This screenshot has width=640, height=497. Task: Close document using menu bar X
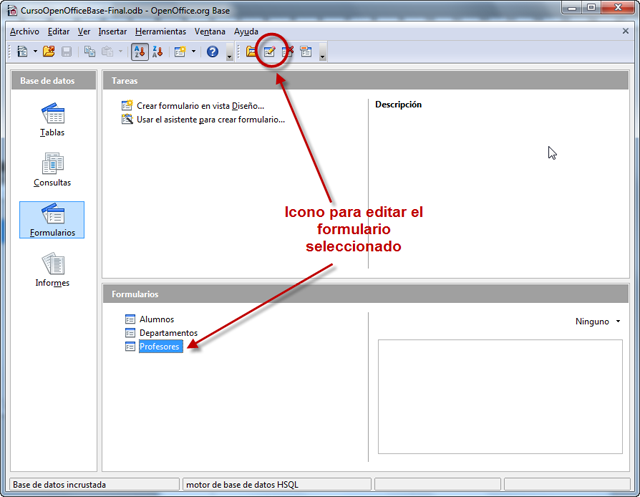click(x=625, y=31)
